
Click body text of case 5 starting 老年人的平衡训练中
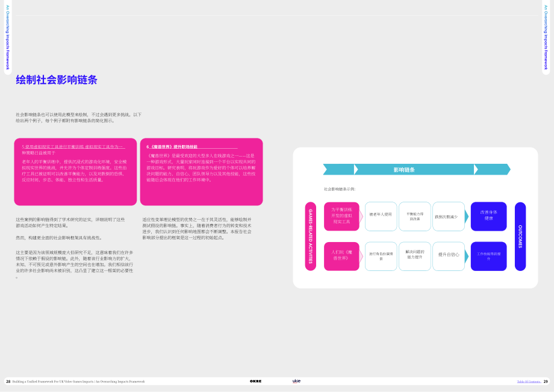coord(74,170)
